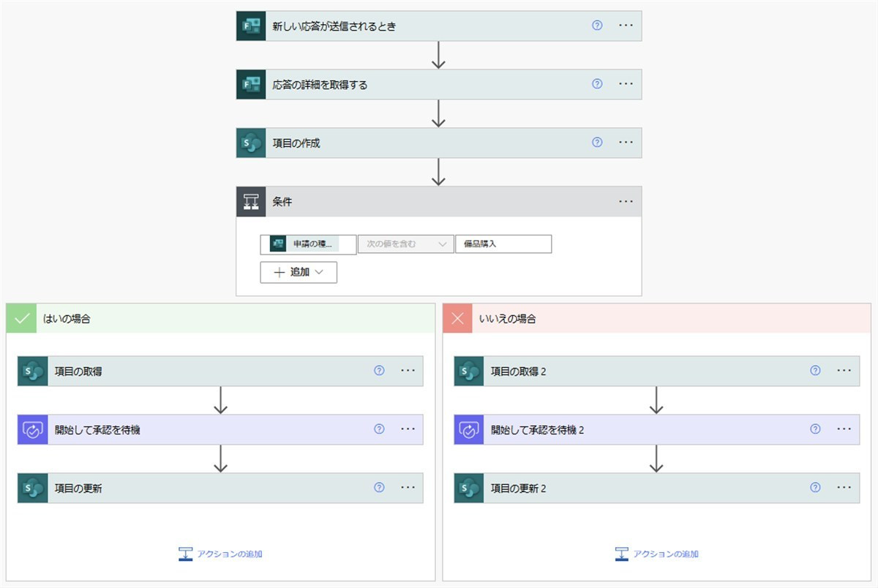Click the approval icon on 開始して承認を待機 2
Viewport: 878px width, 588px height.
pos(469,430)
